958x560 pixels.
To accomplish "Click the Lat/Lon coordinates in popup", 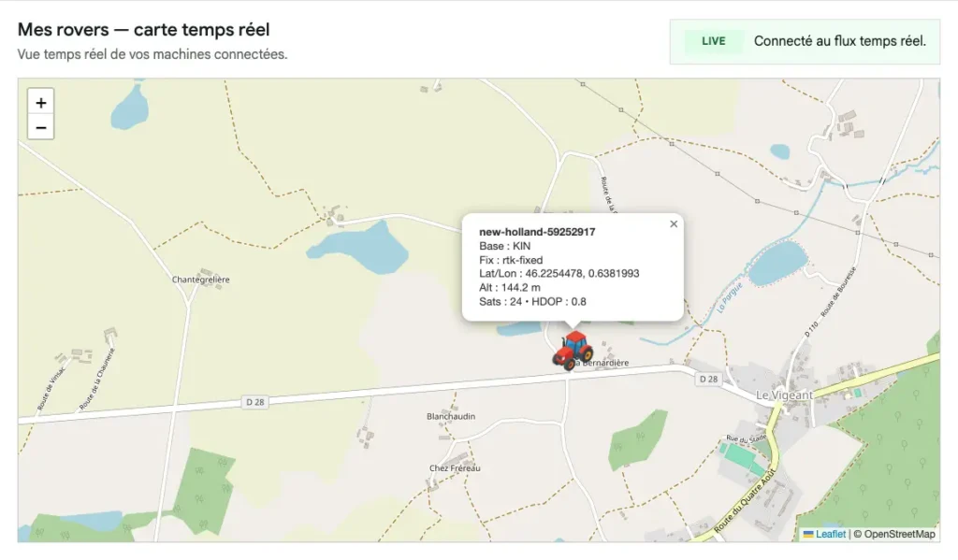I will pos(559,273).
